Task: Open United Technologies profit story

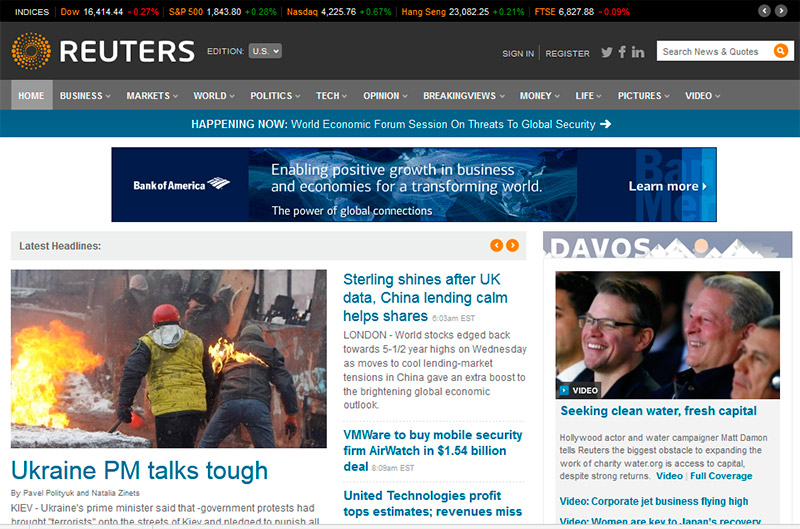Action: pyautogui.click(x=433, y=503)
